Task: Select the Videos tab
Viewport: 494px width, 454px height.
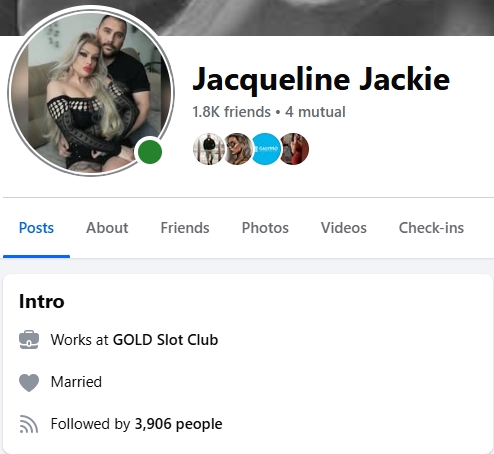Action: pos(344,228)
